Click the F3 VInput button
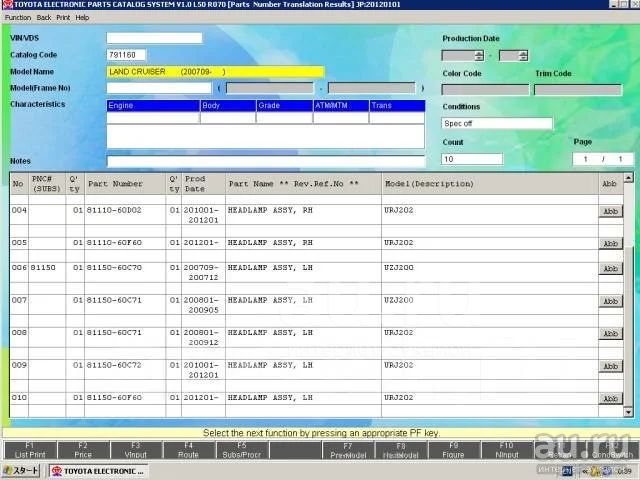 tap(136, 450)
